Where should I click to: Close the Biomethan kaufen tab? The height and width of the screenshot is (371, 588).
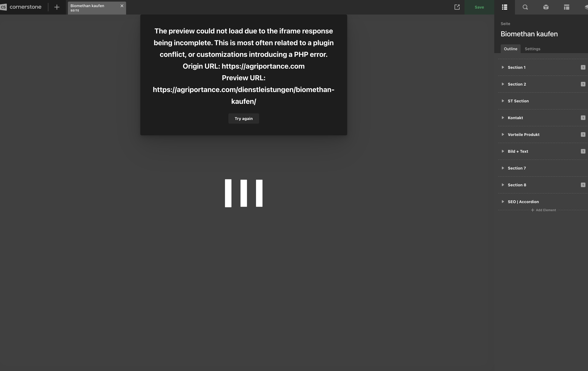[x=122, y=6]
